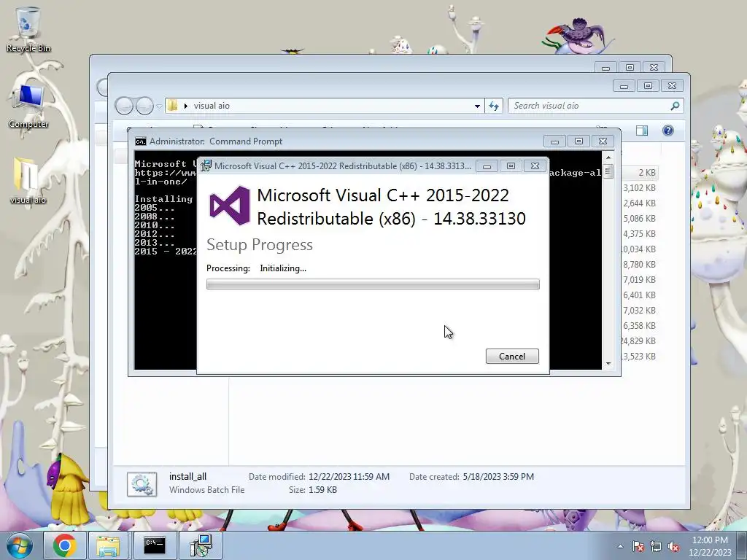Screen dimensions: 747x560
Task: Click the address bar folder icon
Action: coord(173,106)
